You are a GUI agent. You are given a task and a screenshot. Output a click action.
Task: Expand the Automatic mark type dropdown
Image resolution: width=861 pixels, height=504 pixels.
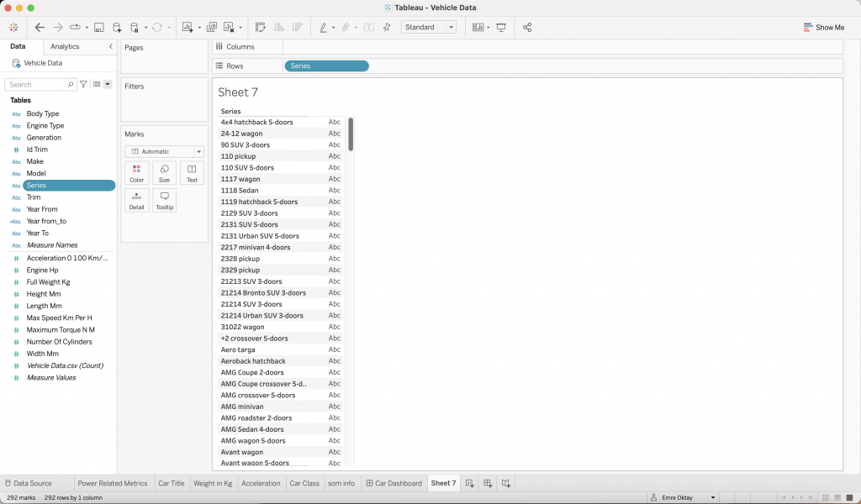pos(165,151)
